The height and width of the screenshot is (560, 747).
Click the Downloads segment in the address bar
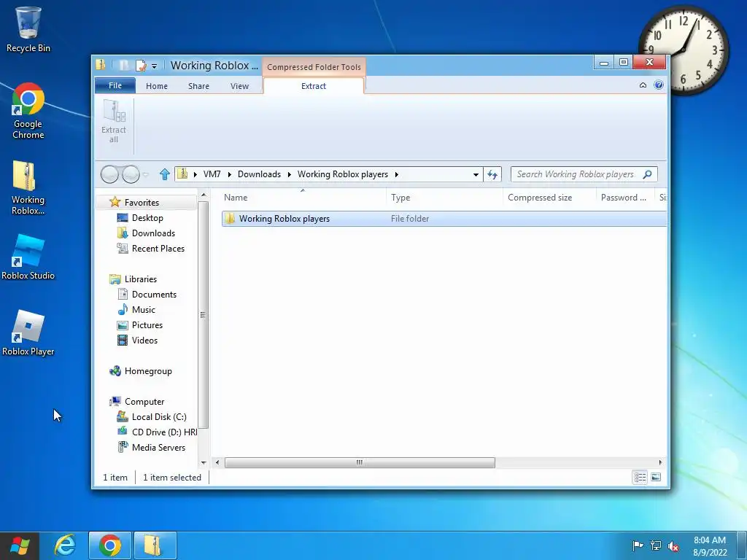pos(259,174)
